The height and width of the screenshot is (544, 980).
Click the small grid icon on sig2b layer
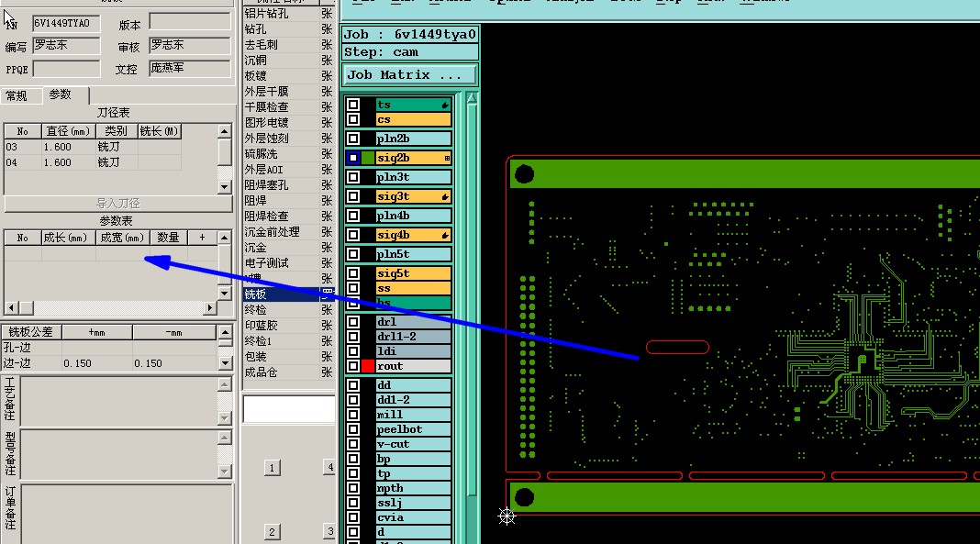(447, 158)
